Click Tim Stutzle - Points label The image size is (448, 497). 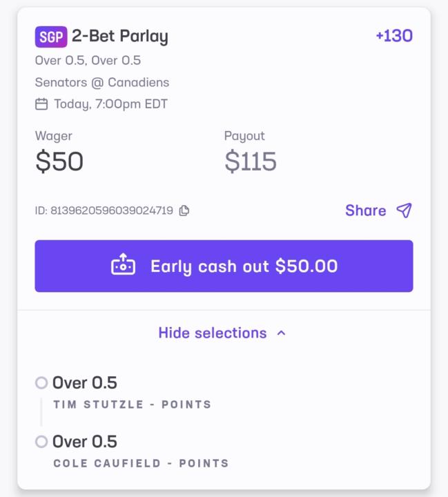[133, 405]
